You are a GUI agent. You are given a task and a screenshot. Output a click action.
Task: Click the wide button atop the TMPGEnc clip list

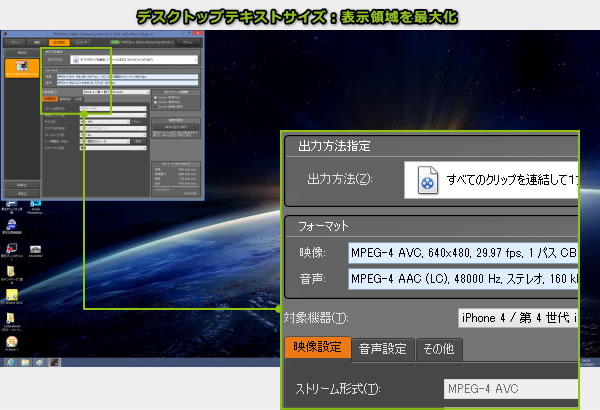point(22,52)
